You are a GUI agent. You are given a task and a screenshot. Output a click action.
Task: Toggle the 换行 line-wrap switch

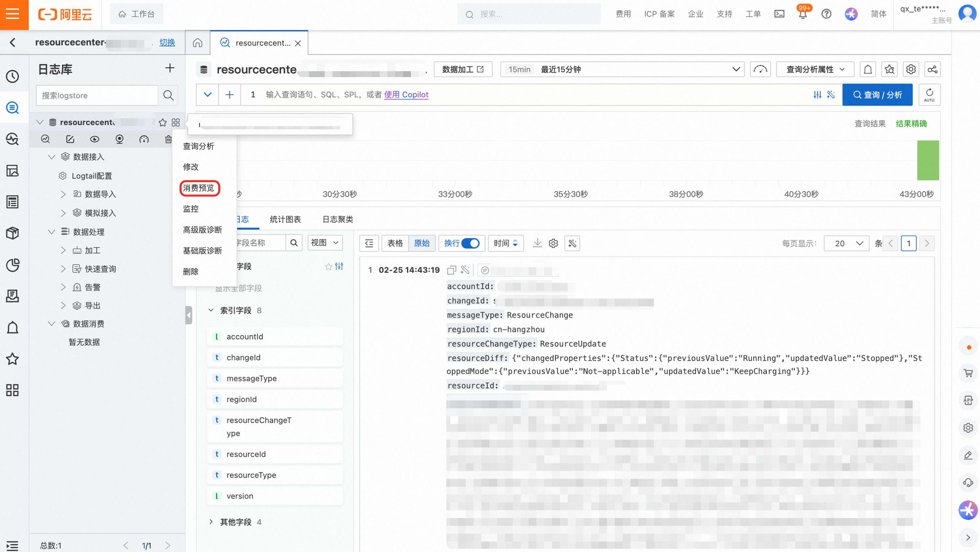(470, 243)
